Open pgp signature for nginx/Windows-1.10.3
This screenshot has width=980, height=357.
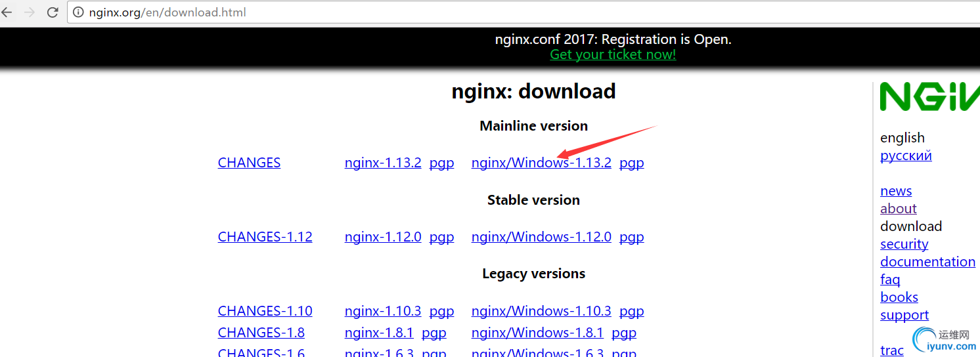pos(632,311)
